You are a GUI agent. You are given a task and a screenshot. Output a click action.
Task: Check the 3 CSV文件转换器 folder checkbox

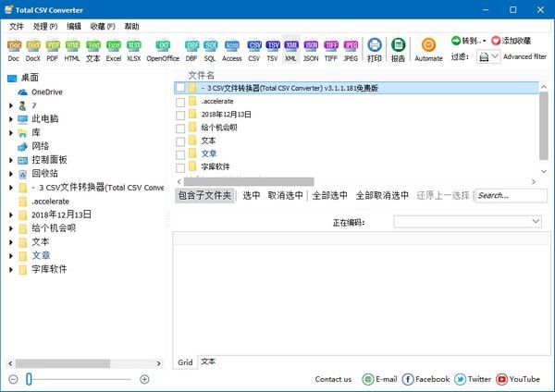[180, 88]
